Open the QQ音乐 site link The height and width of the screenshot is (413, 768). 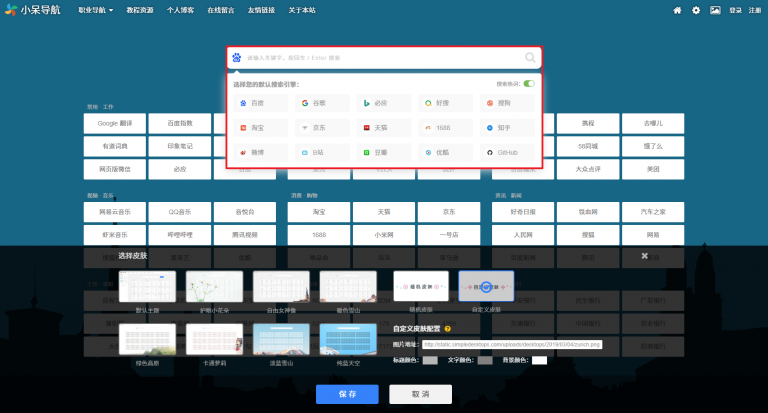click(x=180, y=212)
